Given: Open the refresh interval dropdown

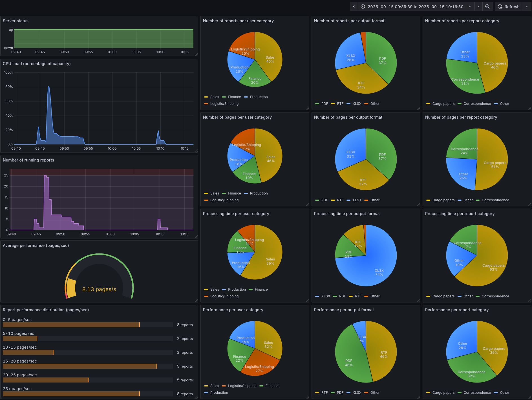Looking at the screenshot, I should 527,7.
